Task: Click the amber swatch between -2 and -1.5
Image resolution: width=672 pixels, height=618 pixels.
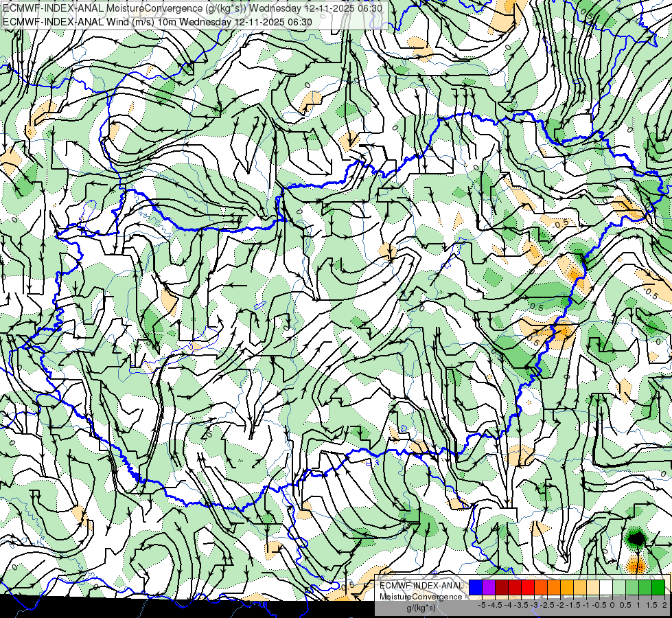Action: tap(567, 588)
